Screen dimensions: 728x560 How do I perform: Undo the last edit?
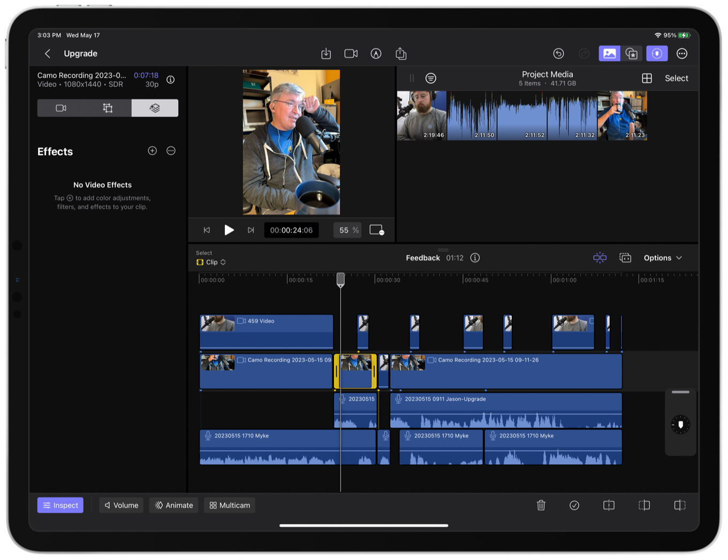click(x=558, y=54)
